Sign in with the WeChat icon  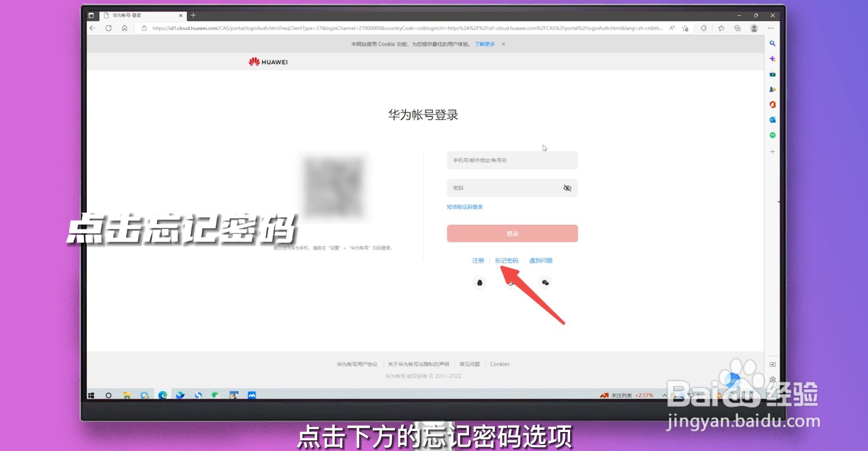point(545,282)
